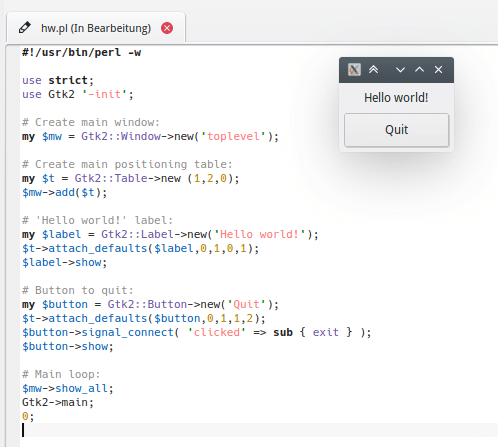Click on the 'use strict;' line

(58, 80)
